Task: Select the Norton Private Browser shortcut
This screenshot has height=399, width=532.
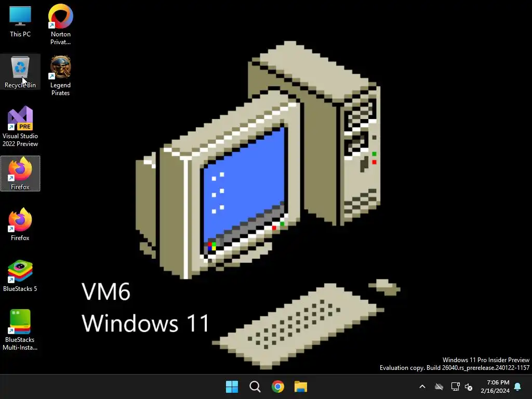Action: (x=60, y=24)
